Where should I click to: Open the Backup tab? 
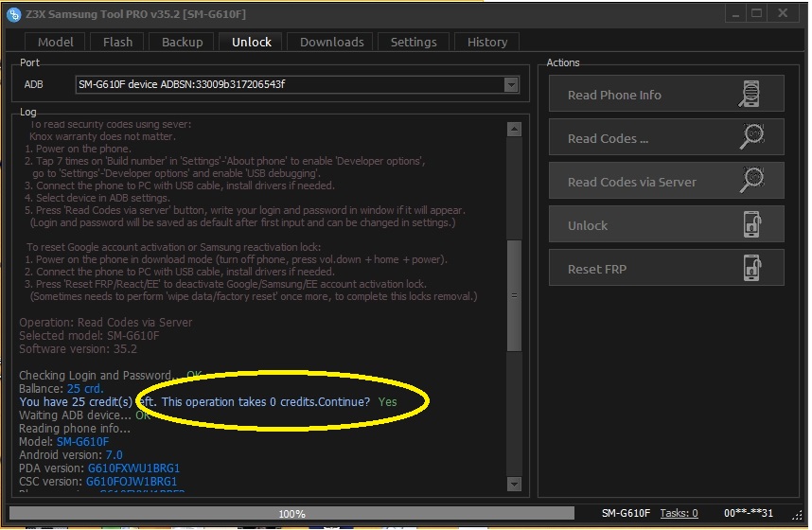click(x=182, y=42)
